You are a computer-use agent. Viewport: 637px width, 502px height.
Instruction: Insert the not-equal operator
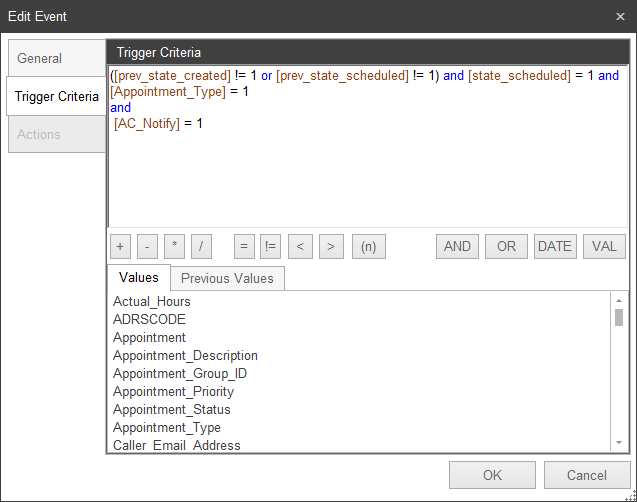click(270, 246)
